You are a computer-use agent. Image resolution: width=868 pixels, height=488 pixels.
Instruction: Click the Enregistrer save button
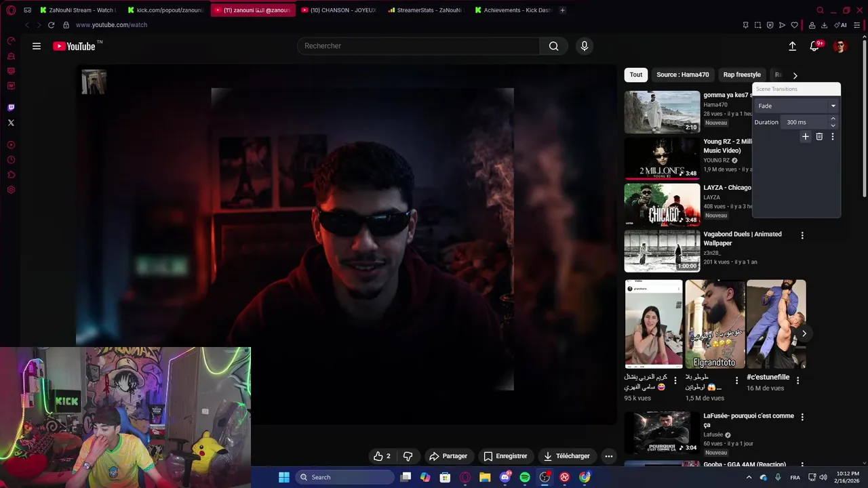[x=505, y=456]
